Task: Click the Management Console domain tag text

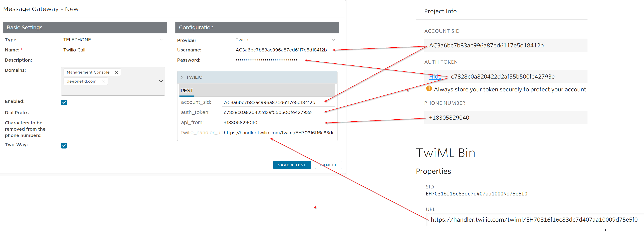Action: pyautogui.click(x=88, y=72)
